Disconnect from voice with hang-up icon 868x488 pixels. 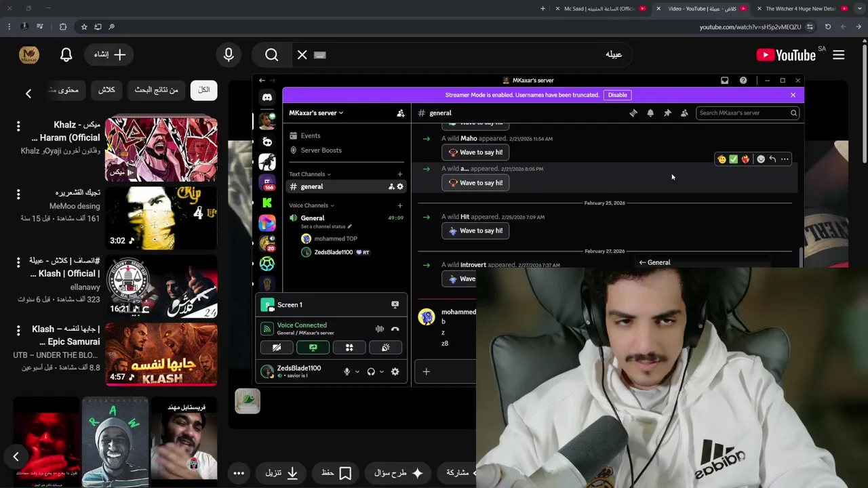(x=395, y=329)
